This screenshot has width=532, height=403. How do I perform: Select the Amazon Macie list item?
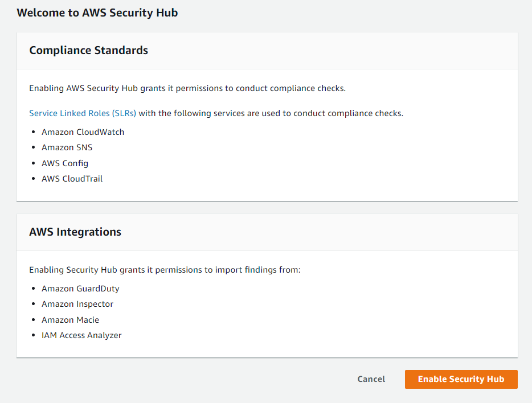70,320
